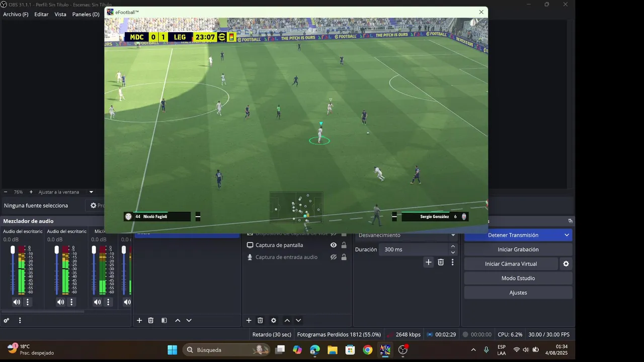Click taskbar Búsqueda search box

[x=226, y=350]
